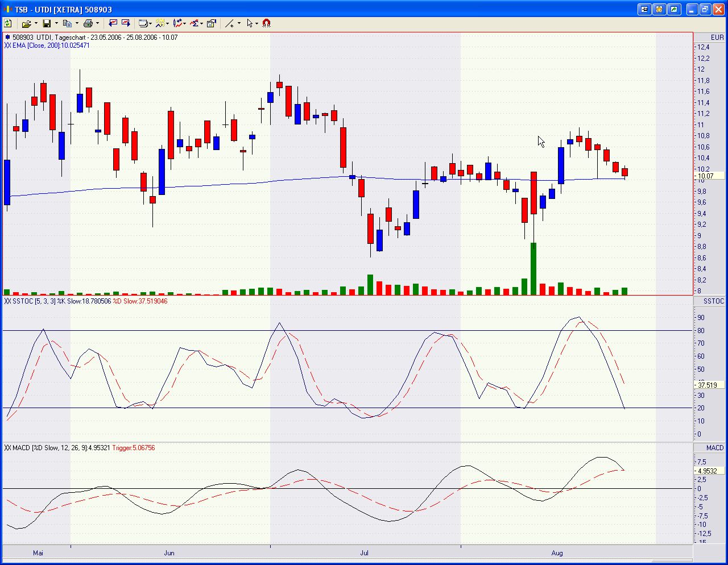Click the Jul label on time axis
The height and width of the screenshot is (565, 728).
point(364,553)
